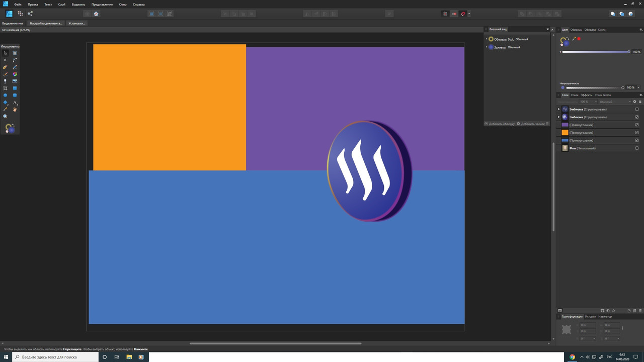Viewport: 644px width, 362px height.
Task: Select the Pen tool
Action: 5,67
